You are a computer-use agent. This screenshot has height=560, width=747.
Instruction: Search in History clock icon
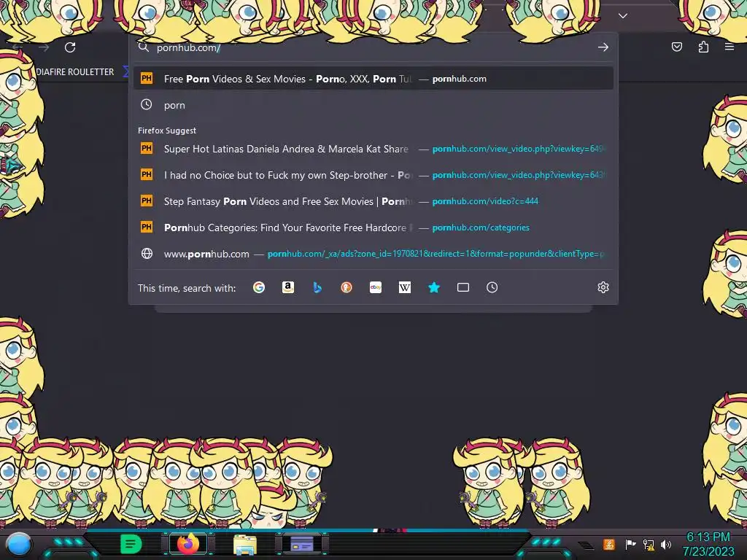coord(492,287)
